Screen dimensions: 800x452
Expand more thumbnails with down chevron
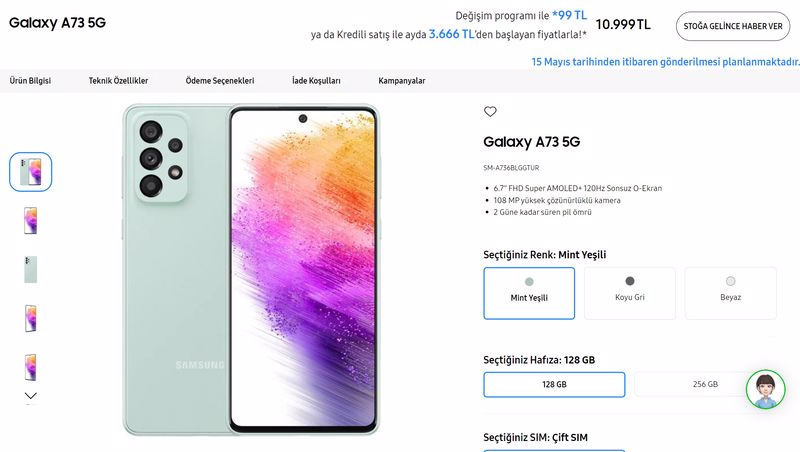[31, 395]
